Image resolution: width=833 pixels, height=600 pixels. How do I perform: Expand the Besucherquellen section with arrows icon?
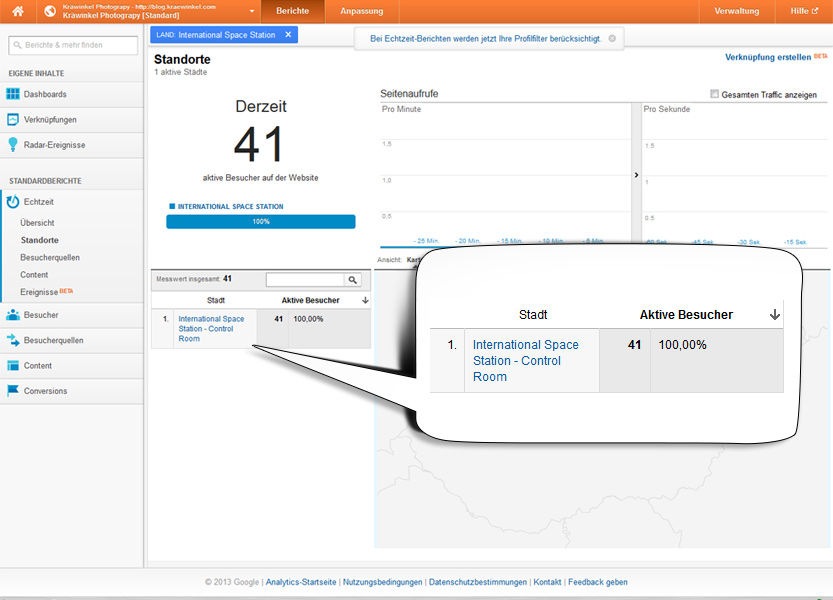pyautogui.click(x=71, y=341)
